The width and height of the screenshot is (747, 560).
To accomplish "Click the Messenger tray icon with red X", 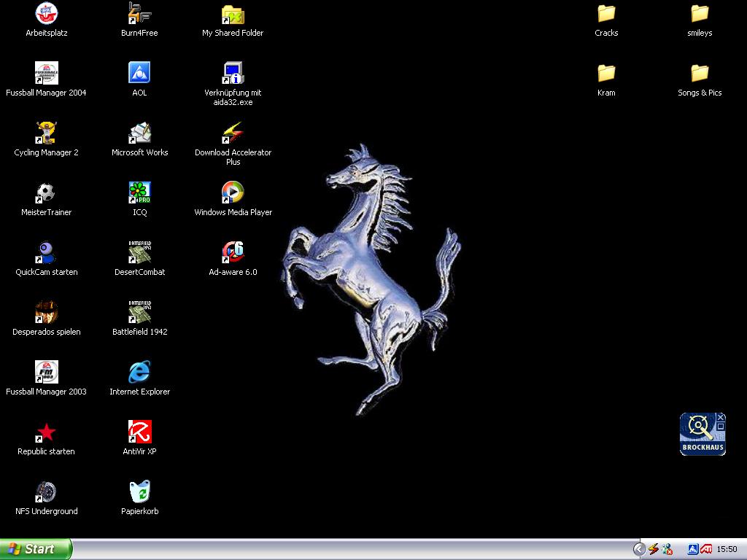I will 667,549.
